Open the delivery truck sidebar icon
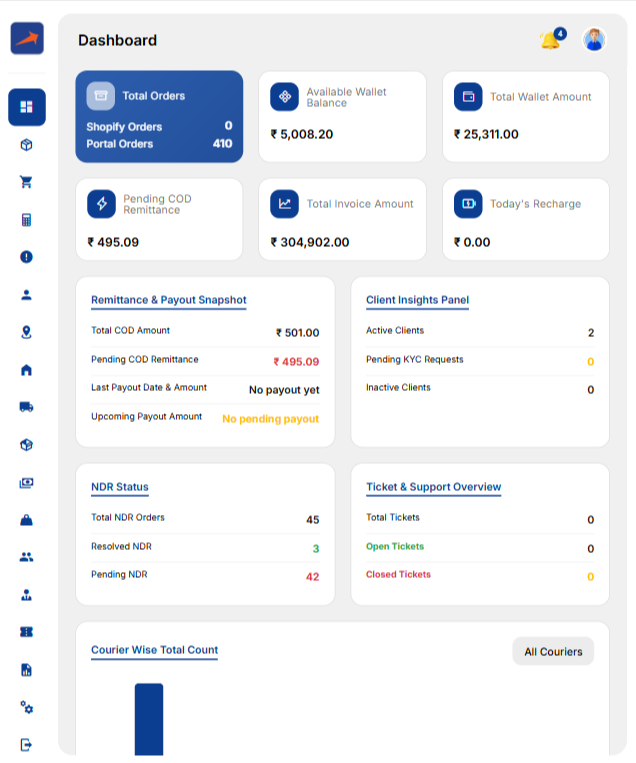Screen dimensions: 636x763 pos(26,407)
